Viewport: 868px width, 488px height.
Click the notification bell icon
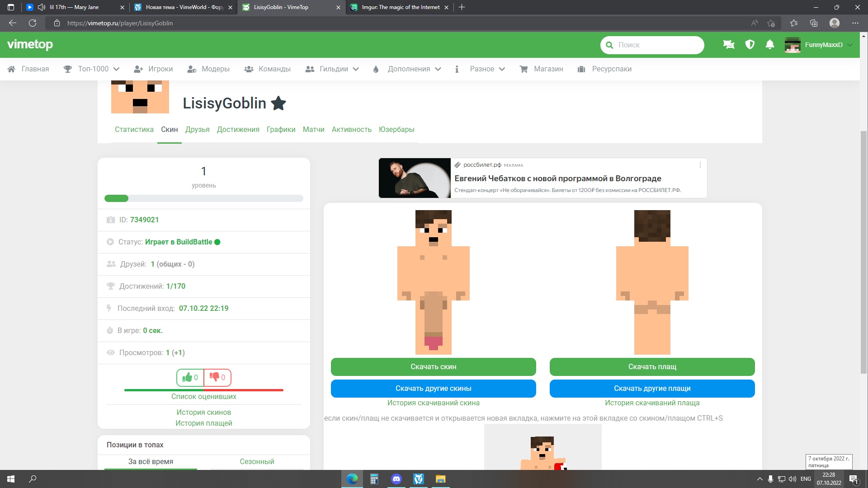tap(770, 45)
